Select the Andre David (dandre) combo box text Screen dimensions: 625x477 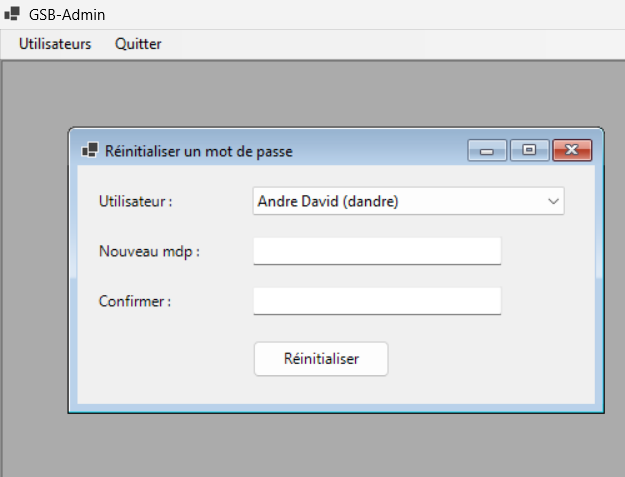pyautogui.click(x=328, y=201)
